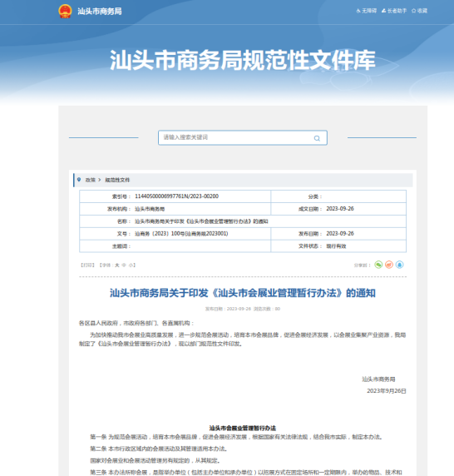Image resolution: width=454 pixels, height=476 pixels.
Task: Open the 政策 breadcrumb link
Action: tap(91, 180)
